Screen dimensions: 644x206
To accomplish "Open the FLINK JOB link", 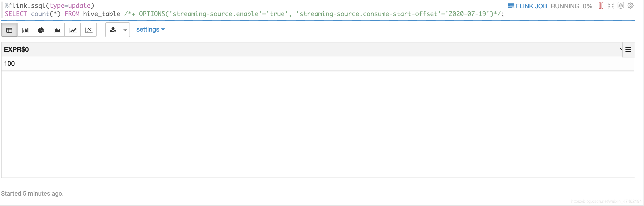I will coord(527,6).
